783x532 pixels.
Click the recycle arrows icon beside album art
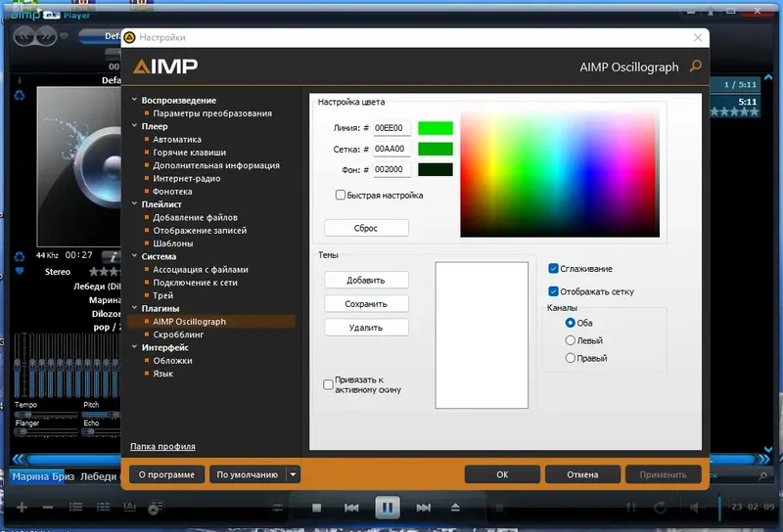[x=20, y=95]
